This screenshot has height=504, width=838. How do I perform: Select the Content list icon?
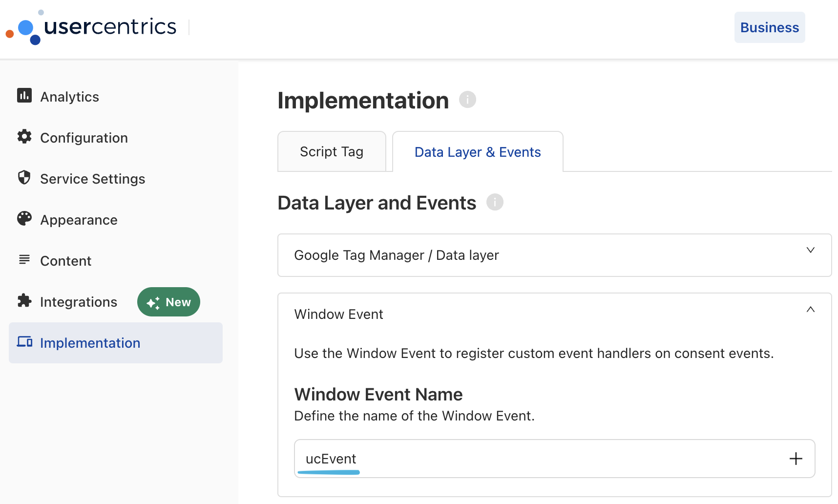coord(24,260)
